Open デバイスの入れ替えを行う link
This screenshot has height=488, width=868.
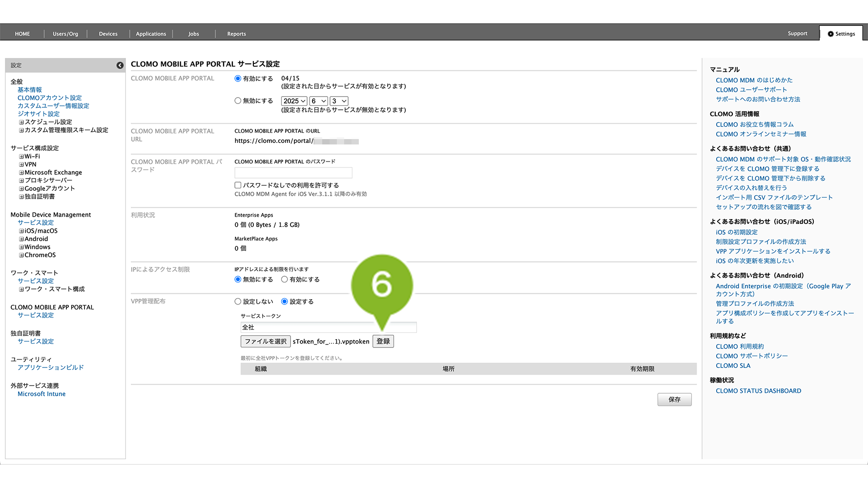tap(751, 188)
